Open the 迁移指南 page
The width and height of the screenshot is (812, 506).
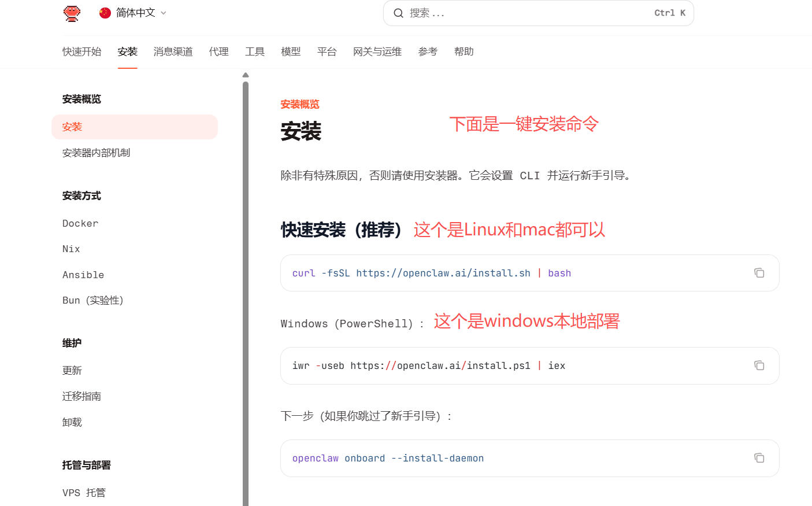click(x=81, y=396)
